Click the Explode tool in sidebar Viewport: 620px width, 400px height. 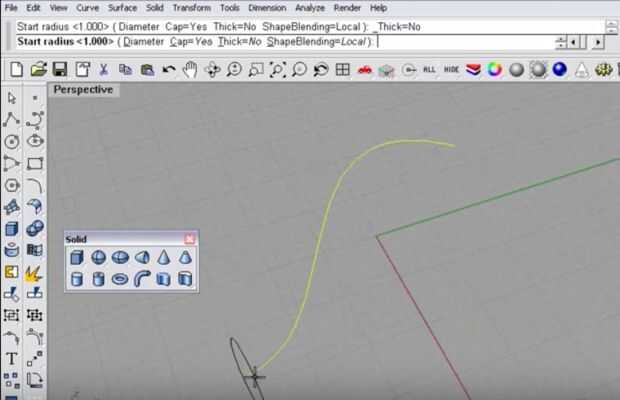pos(34,272)
